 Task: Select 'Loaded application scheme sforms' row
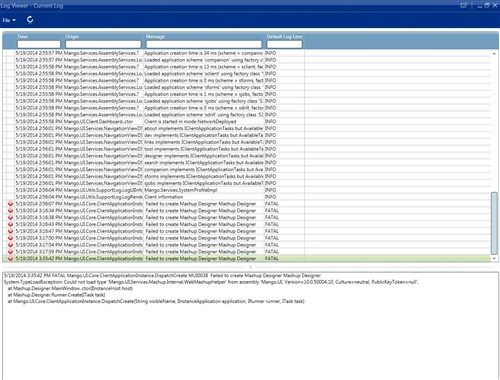click(247, 87)
